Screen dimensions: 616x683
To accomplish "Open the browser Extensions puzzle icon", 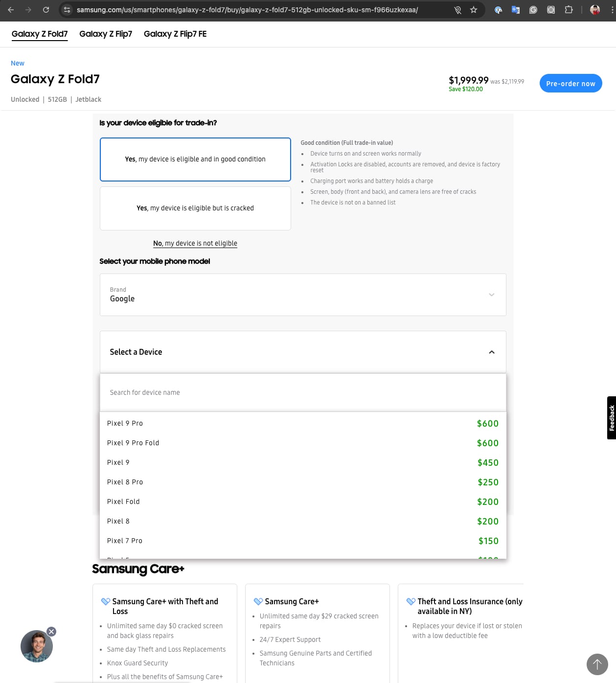I will [569, 10].
